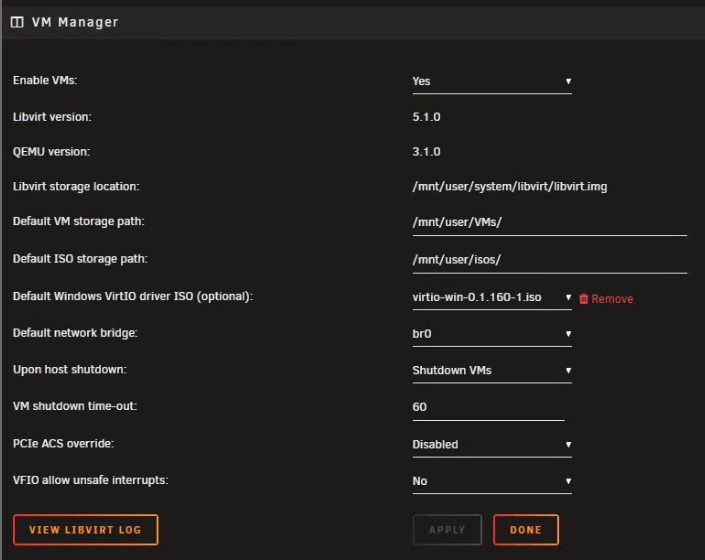Image resolution: width=705 pixels, height=560 pixels.
Task: Click the Done button
Action: [x=526, y=530]
